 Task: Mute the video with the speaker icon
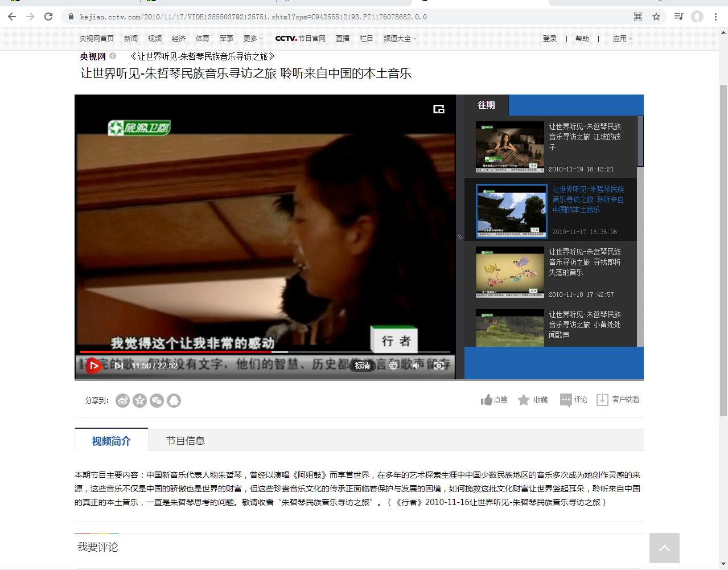pos(416,366)
